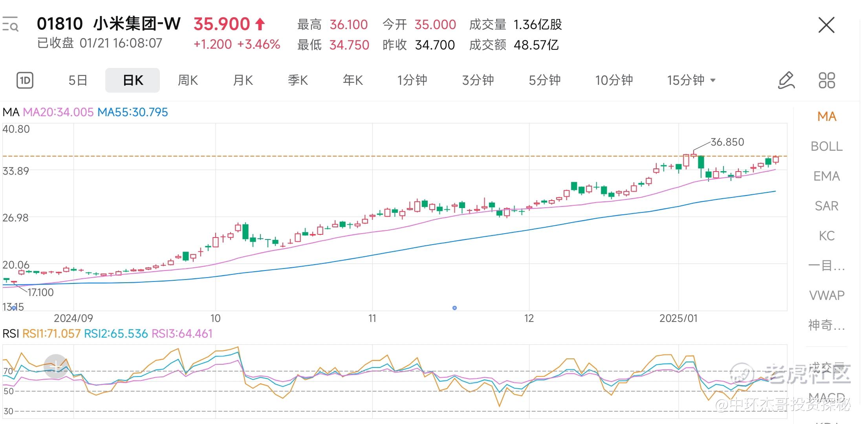Select the KC indicator
The height and width of the screenshot is (424, 868).
click(826, 236)
